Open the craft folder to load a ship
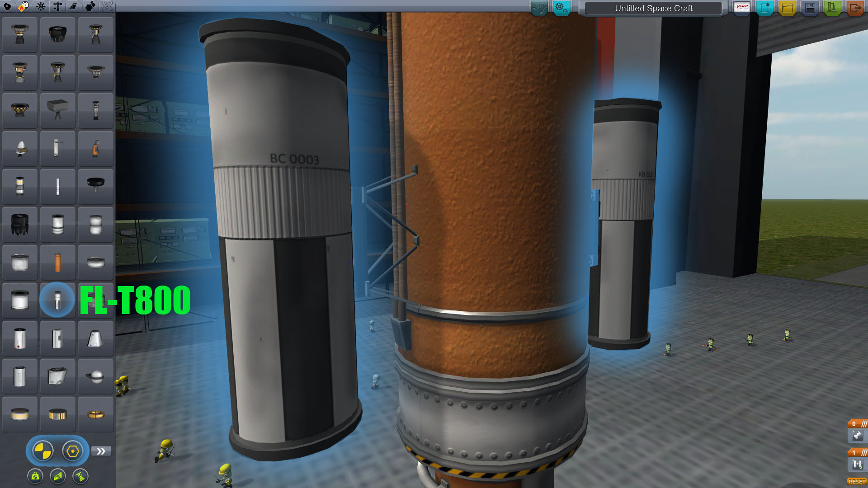 coord(788,8)
